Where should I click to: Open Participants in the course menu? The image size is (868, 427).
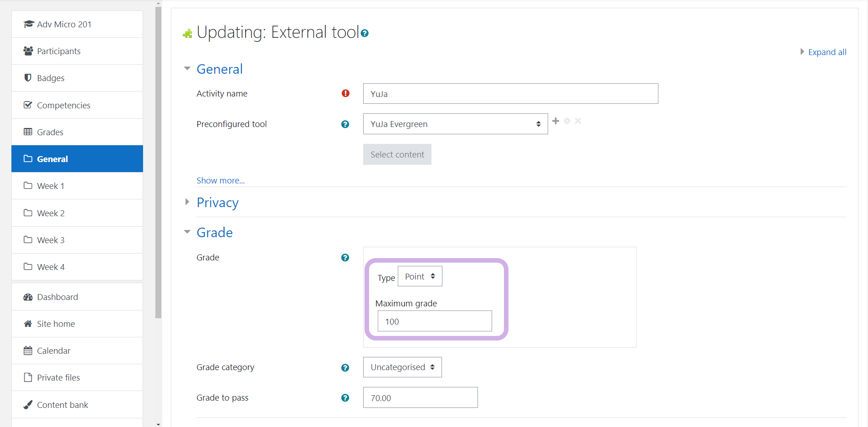coord(58,51)
